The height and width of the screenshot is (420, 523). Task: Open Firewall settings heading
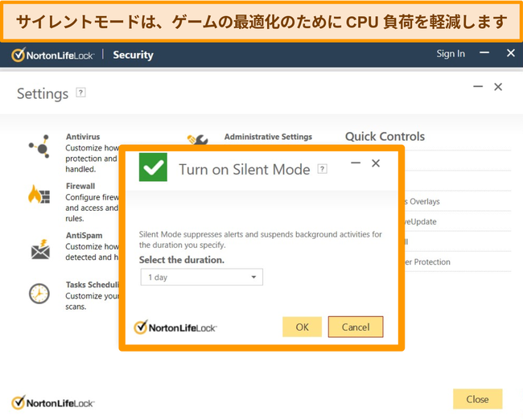(80, 186)
